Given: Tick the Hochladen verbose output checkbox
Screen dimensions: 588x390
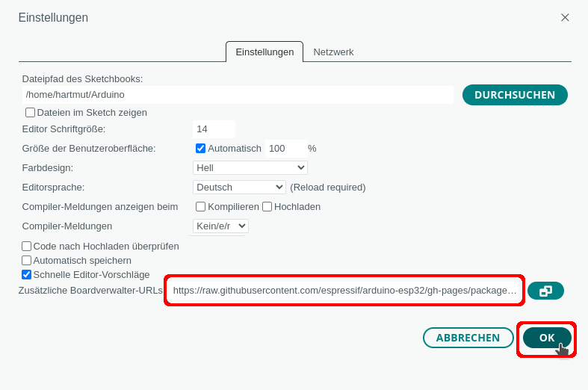Looking at the screenshot, I should (x=267, y=206).
